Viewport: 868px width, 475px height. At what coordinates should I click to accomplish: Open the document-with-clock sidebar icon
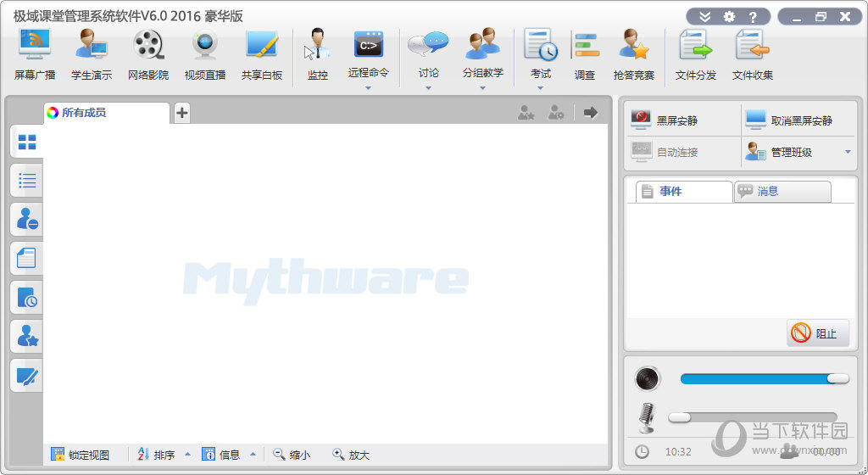tap(26, 297)
